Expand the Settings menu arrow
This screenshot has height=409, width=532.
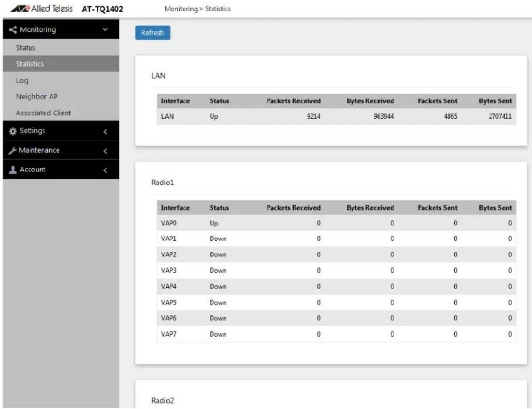[x=105, y=131]
